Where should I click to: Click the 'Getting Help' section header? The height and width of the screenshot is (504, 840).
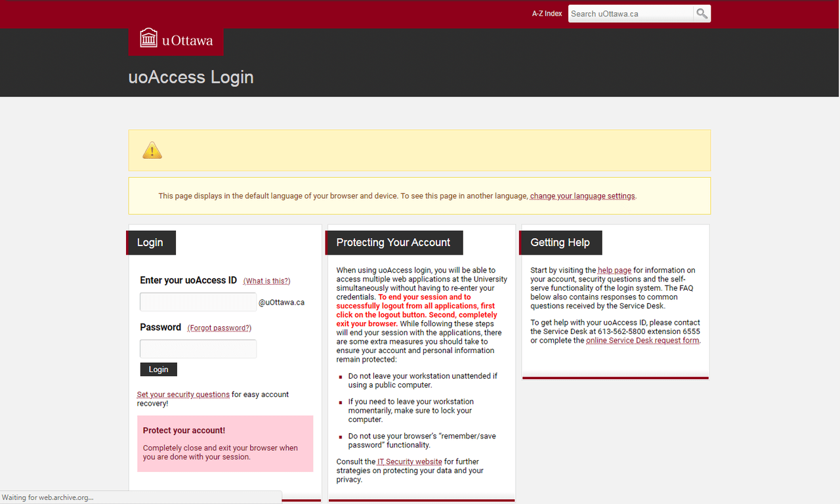pyautogui.click(x=560, y=242)
